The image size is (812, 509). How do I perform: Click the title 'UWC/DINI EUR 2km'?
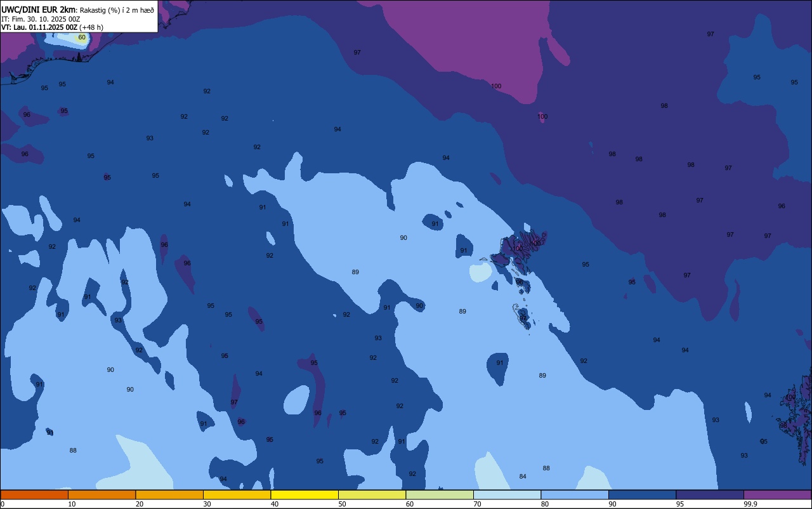click(x=38, y=10)
